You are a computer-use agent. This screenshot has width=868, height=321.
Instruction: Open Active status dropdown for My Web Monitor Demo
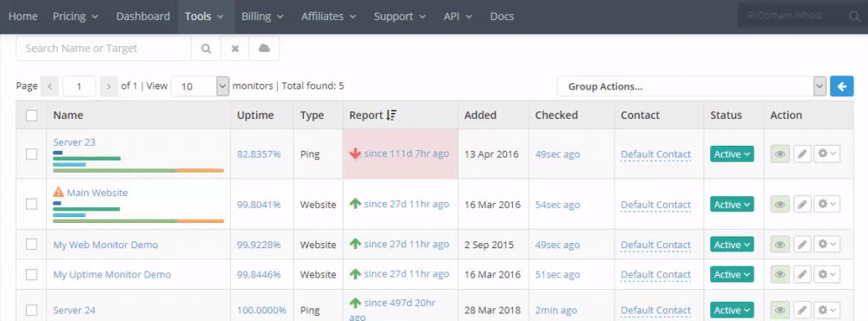point(732,245)
